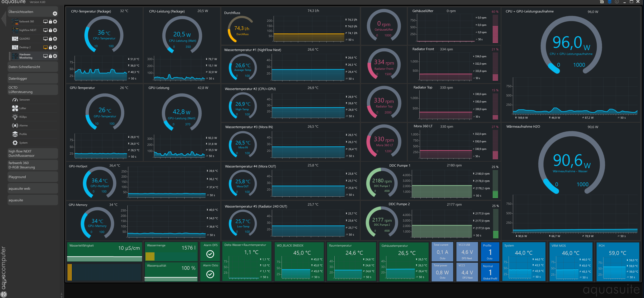The width and height of the screenshot is (644, 298).
Task: Click the blue layers icon in title bar
Action: pos(610,2)
